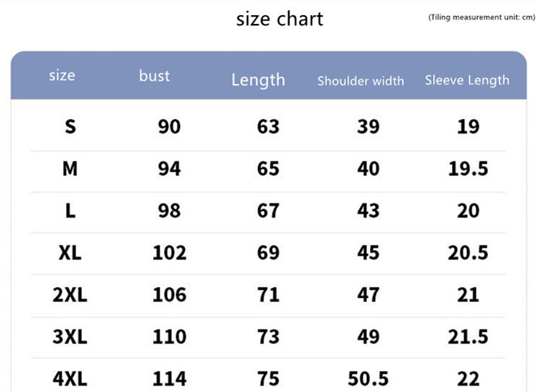Select the 'L' size row label
536x392 pixels.
[x=70, y=211]
